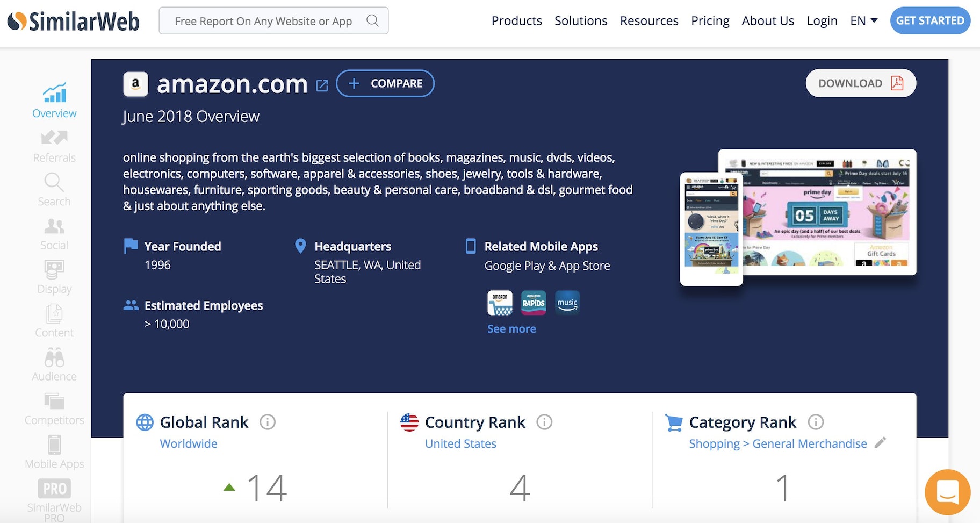Go to the Audience binoculars icon
This screenshot has height=523, width=980.
coord(54,357)
